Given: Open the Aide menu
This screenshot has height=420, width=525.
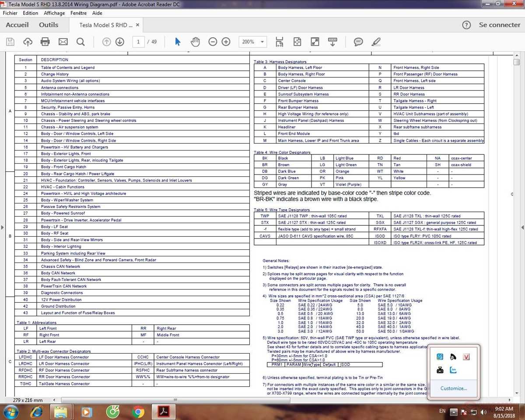Looking at the screenshot, I should point(97,13).
